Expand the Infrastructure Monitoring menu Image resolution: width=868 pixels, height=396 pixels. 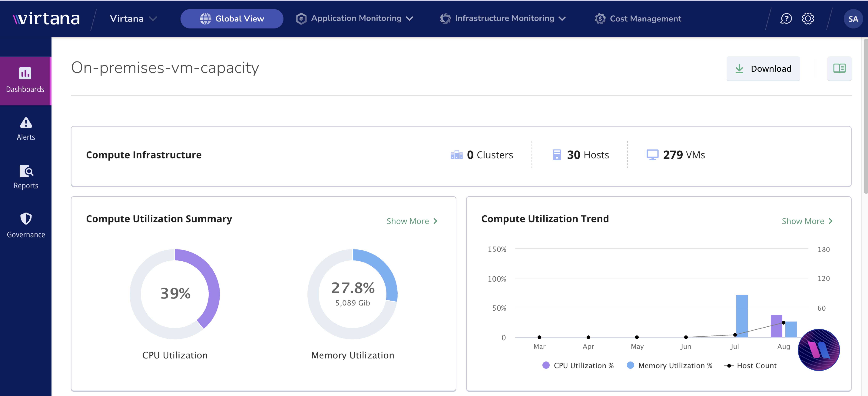[503, 18]
